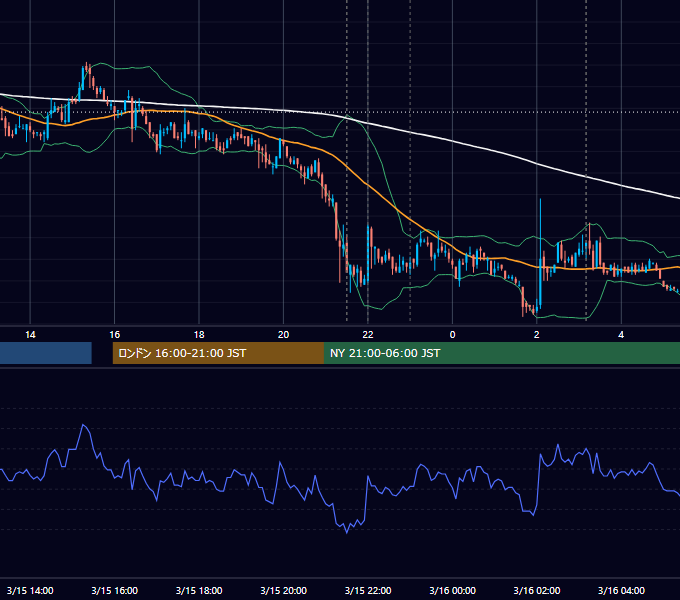Screen dimensions: 680x600
Task: Click the 3/16 04:00 date label
Action: [621, 590]
